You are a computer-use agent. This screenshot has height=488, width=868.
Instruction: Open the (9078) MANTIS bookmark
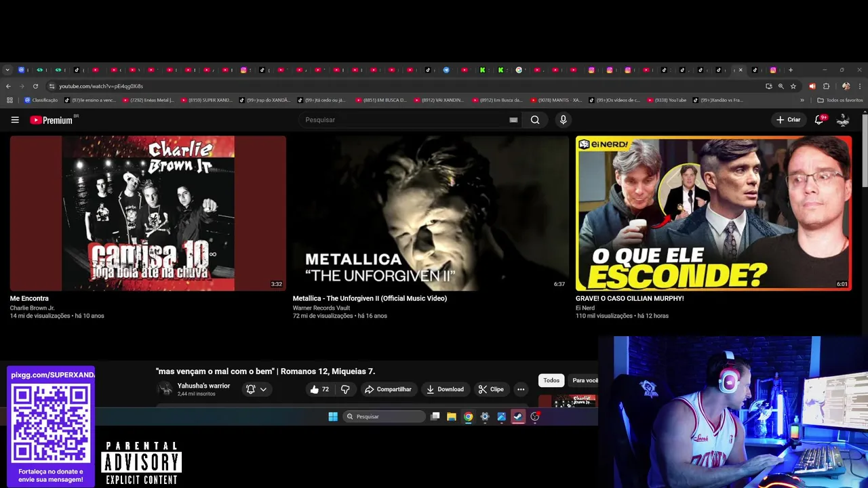556,100
